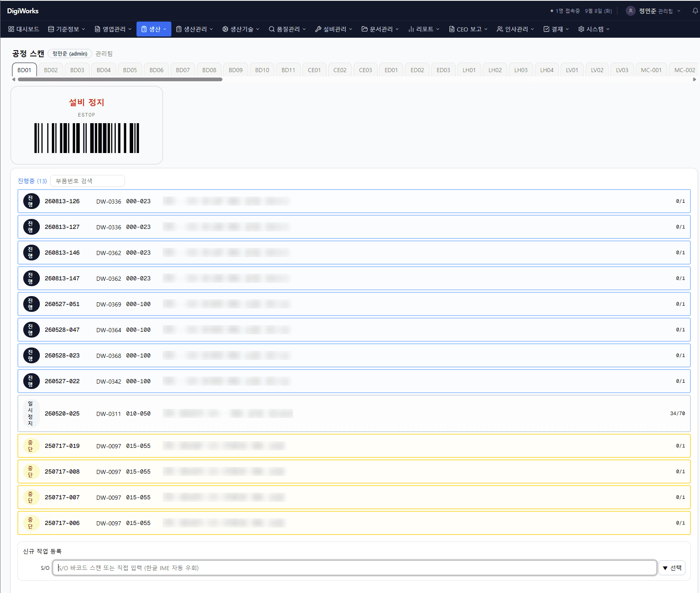Click part number DW-0369
Viewport: 700px width, 593px height.
pos(109,304)
